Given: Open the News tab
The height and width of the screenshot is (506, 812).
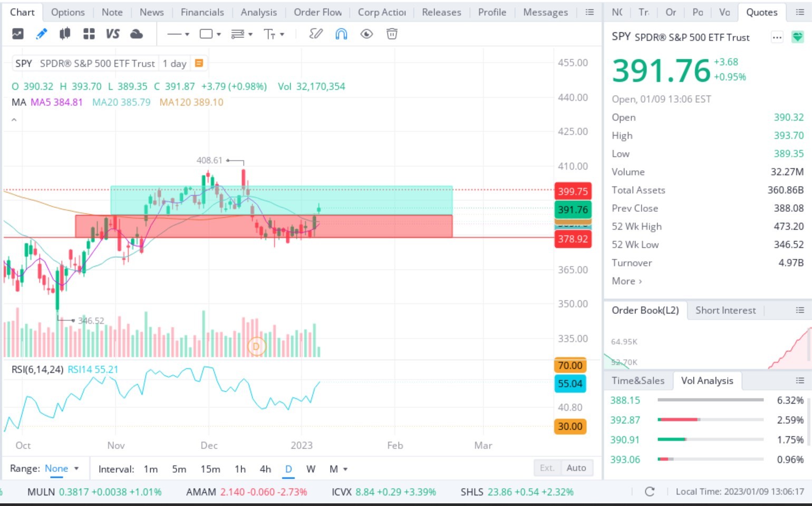Looking at the screenshot, I should [x=152, y=12].
